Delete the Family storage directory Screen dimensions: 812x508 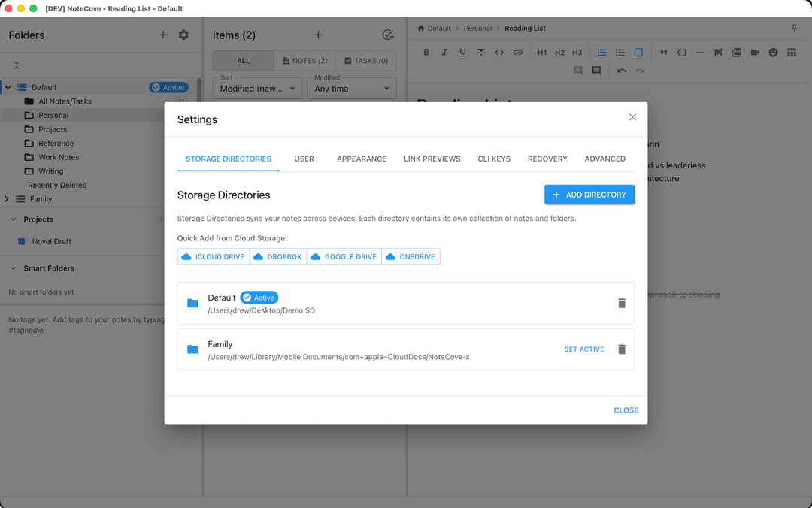coord(622,349)
